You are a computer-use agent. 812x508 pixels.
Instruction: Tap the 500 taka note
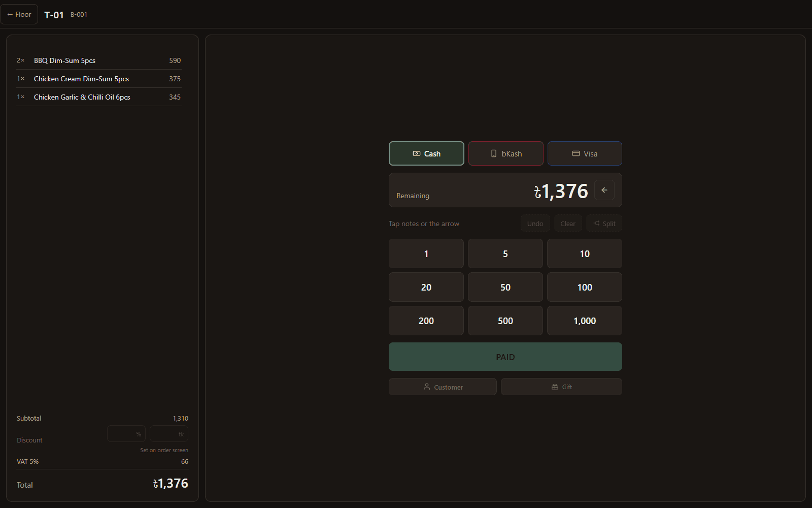coord(505,321)
